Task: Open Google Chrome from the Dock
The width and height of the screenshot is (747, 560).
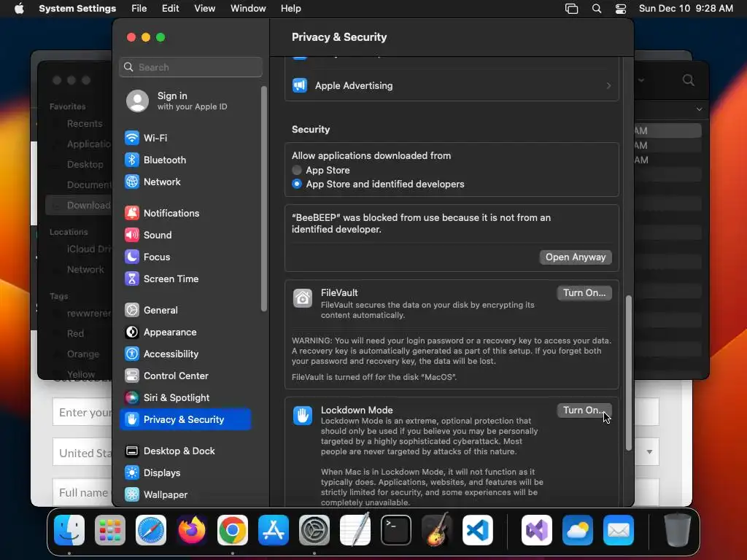Action: point(233,530)
